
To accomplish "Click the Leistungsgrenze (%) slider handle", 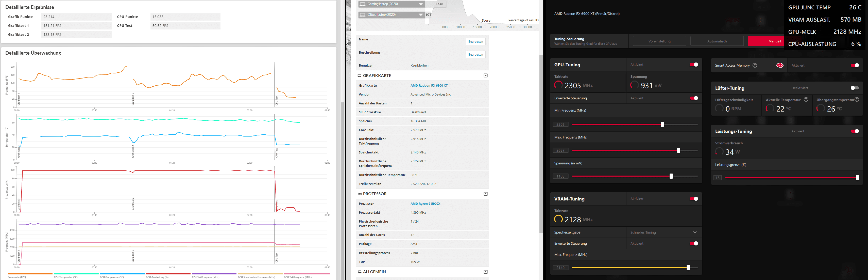I will 857,177.
